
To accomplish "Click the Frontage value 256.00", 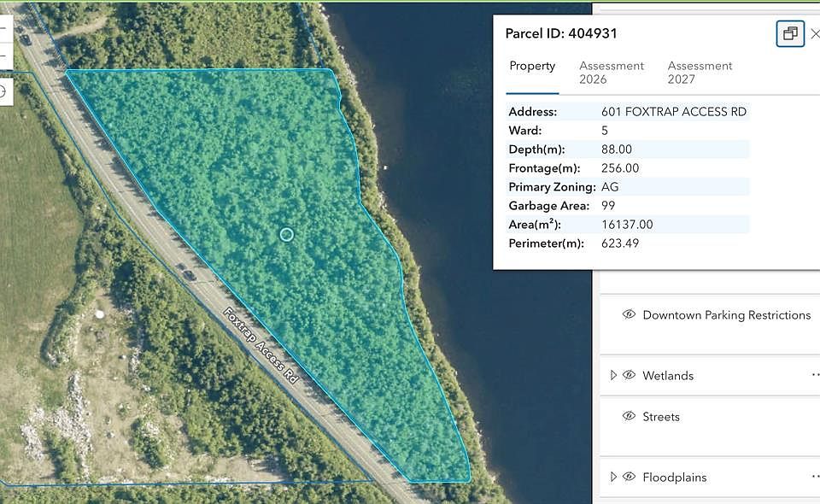I will click(620, 168).
